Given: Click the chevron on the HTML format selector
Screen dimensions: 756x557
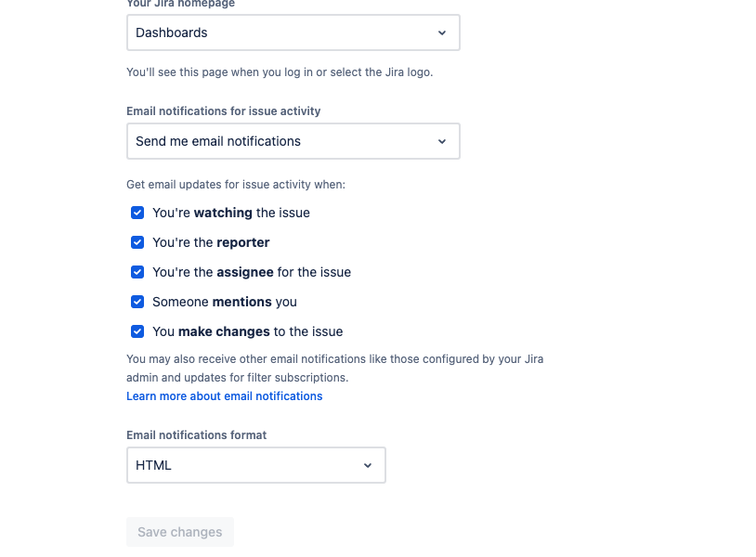Looking at the screenshot, I should (368, 464).
